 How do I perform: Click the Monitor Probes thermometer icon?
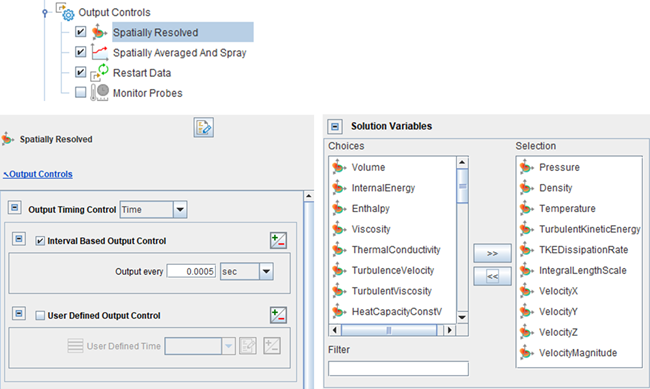[99, 92]
